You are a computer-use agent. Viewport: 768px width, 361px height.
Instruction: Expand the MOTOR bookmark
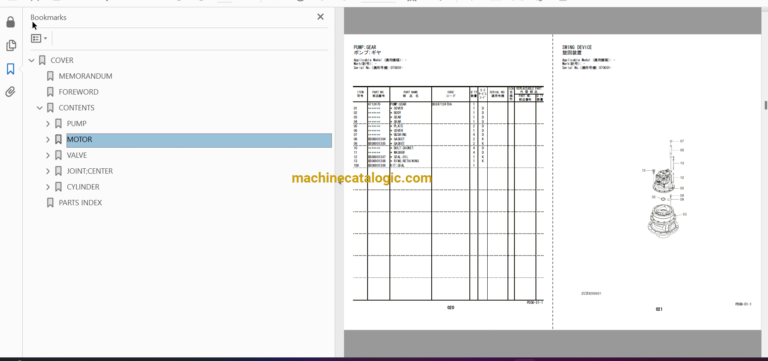click(x=48, y=140)
